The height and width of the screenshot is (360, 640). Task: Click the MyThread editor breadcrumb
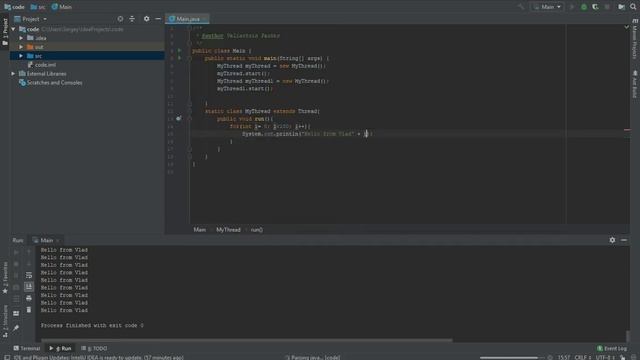click(228, 230)
